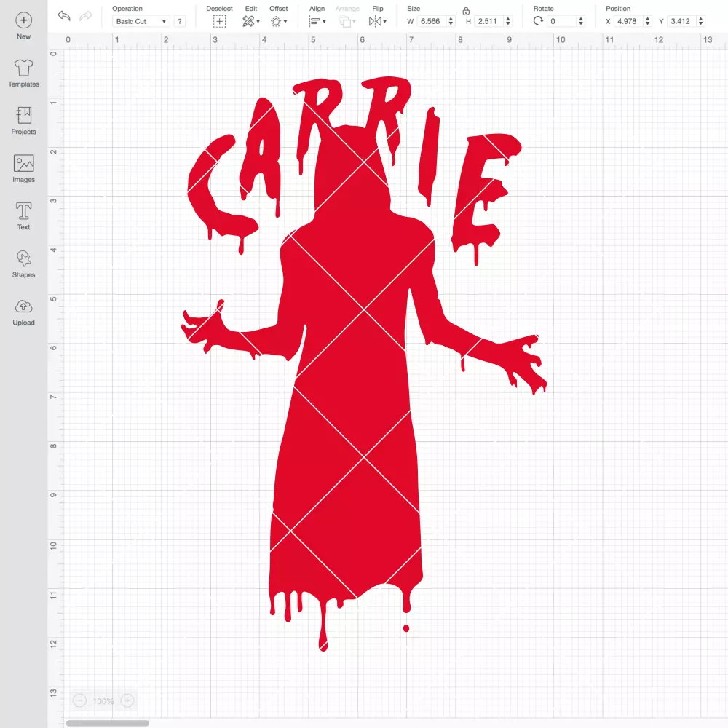Viewport: 728px width, 728px height.
Task: Click the Operation help question mark
Action: (180, 21)
